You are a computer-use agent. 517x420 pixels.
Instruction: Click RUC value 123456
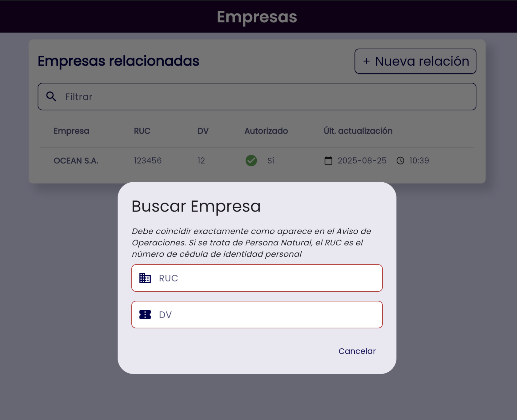[148, 161]
